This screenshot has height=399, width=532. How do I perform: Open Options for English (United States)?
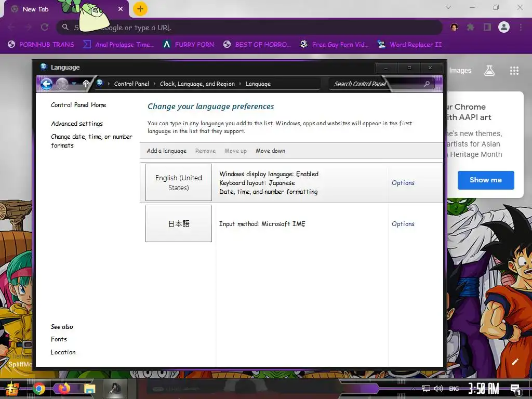pyautogui.click(x=403, y=182)
